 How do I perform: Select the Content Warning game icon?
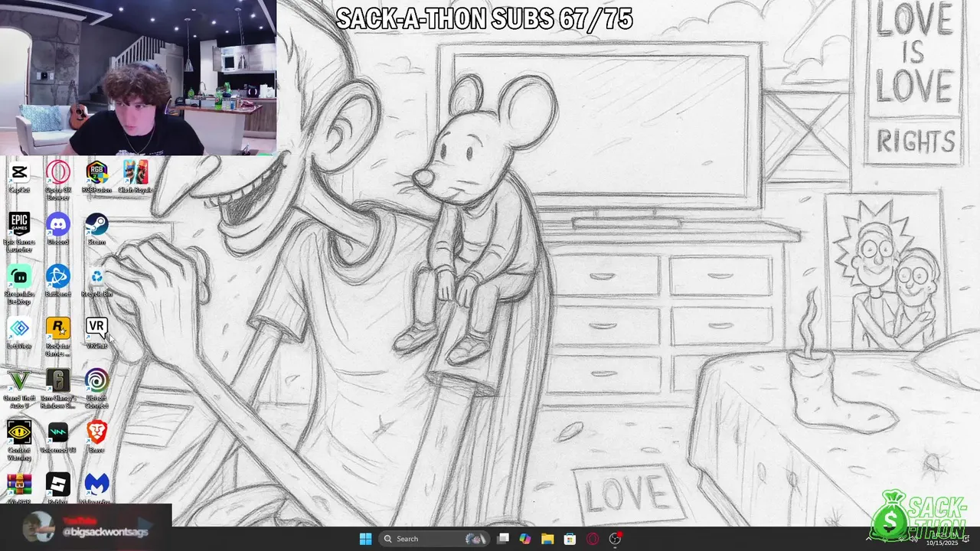pos(19,441)
